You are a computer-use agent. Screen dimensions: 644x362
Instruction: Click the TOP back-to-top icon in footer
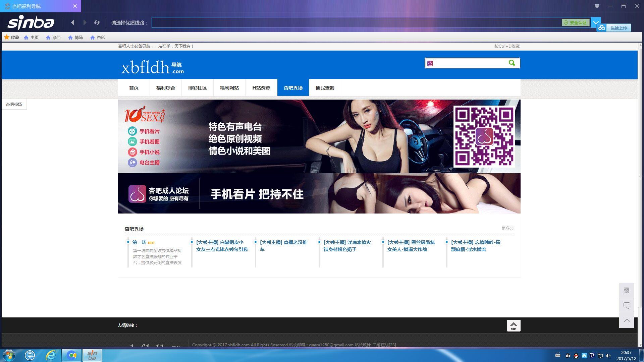click(x=513, y=325)
